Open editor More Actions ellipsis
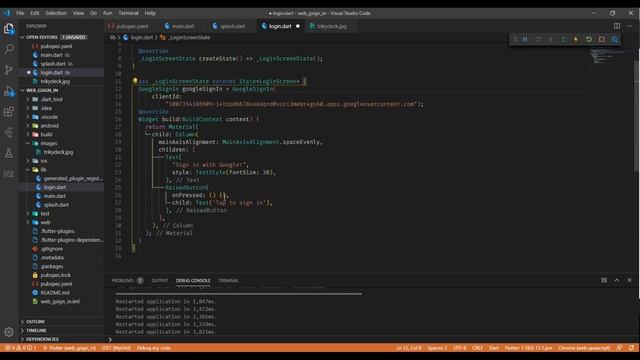 point(629,26)
